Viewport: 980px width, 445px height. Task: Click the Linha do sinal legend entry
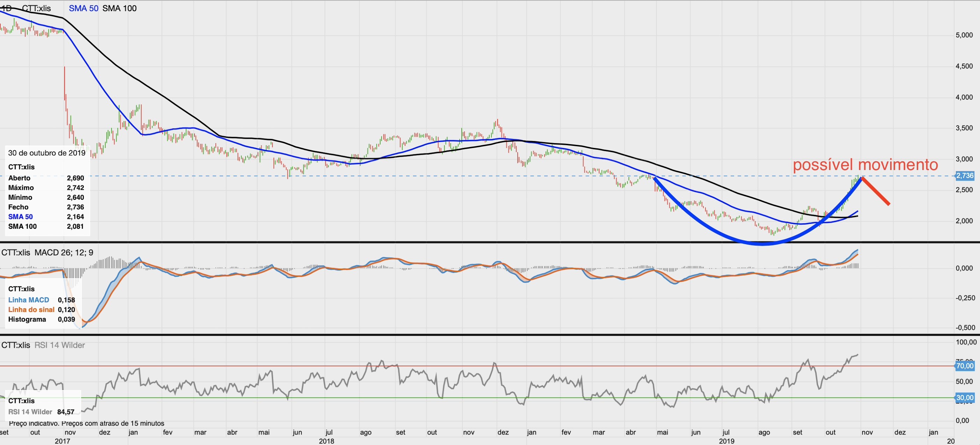point(31,310)
